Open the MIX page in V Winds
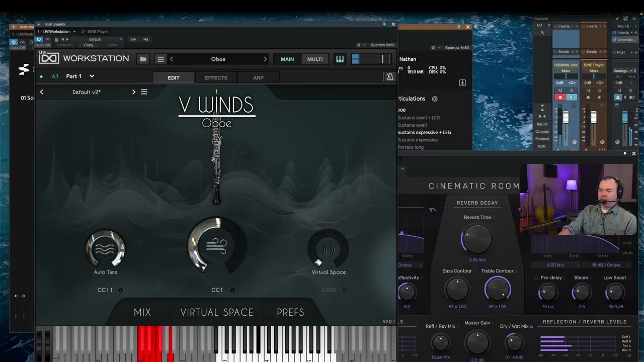 [x=142, y=312]
